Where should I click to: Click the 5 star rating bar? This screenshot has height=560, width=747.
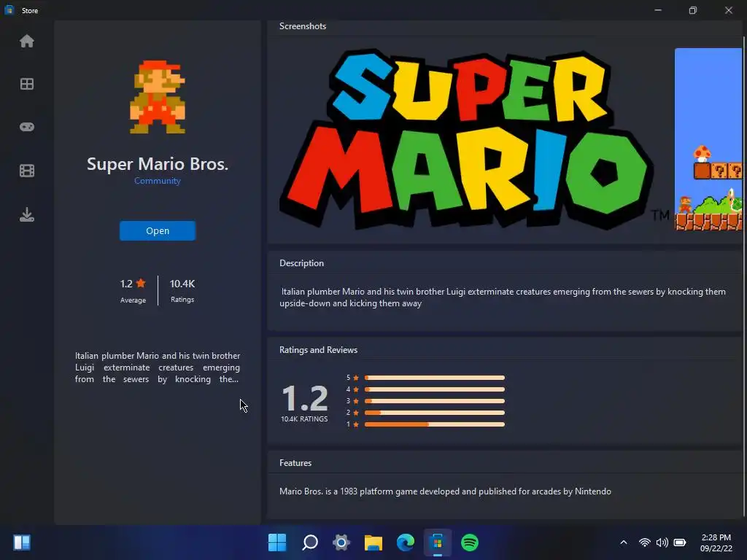[435, 378]
